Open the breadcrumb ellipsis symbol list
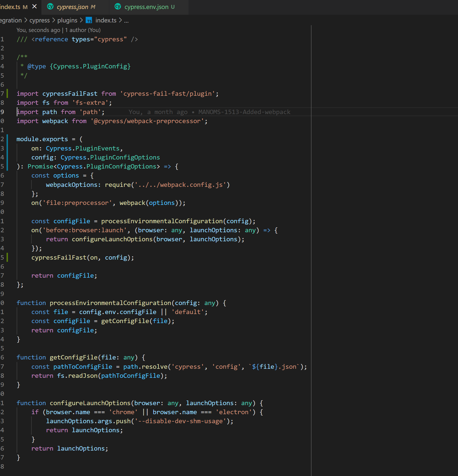This screenshot has width=458, height=476. pos(126,21)
